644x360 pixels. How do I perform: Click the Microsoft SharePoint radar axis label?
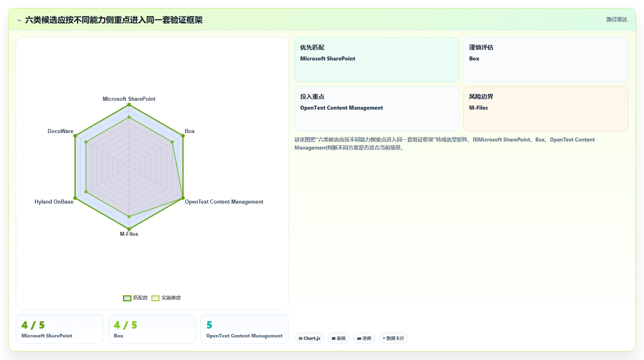tap(129, 99)
